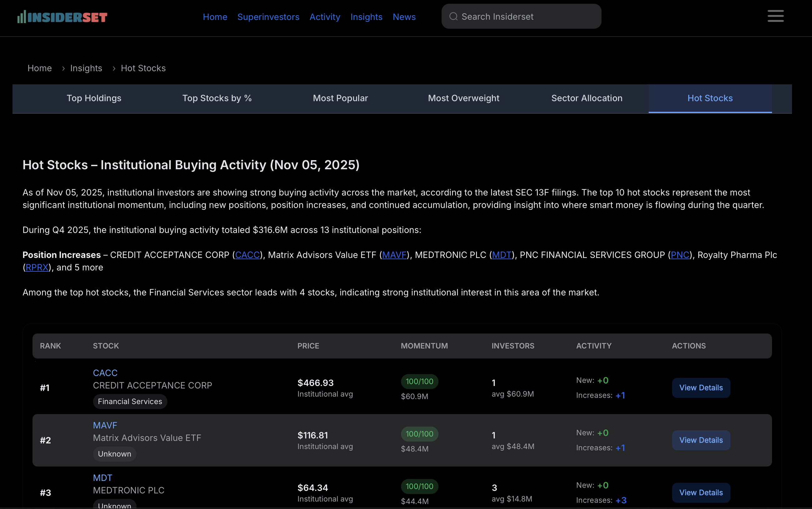Click the Financial Services sector tag

pos(130,401)
